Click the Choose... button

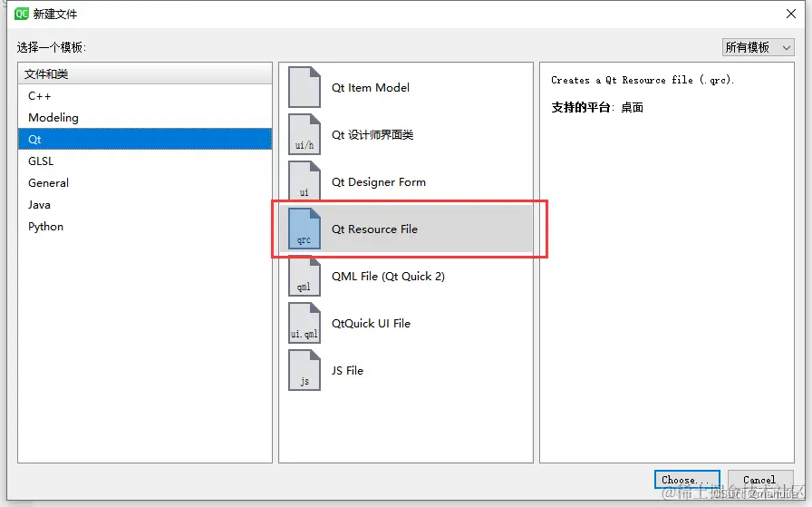pos(687,480)
